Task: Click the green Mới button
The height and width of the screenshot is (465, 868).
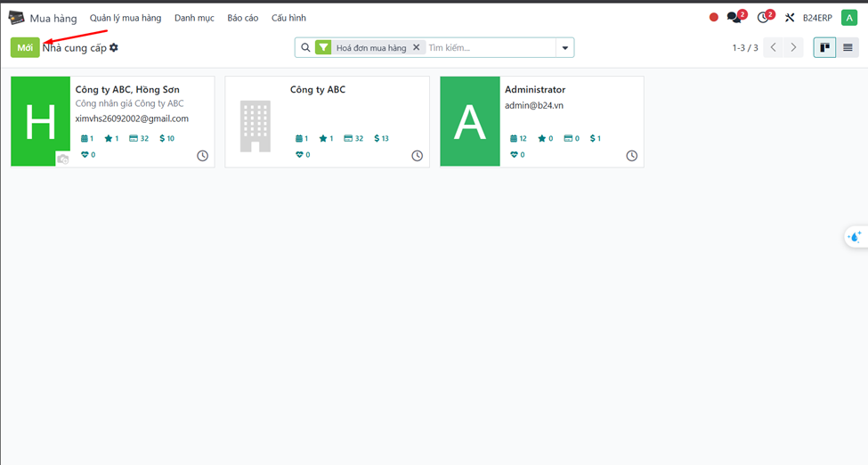Action: [25, 47]
